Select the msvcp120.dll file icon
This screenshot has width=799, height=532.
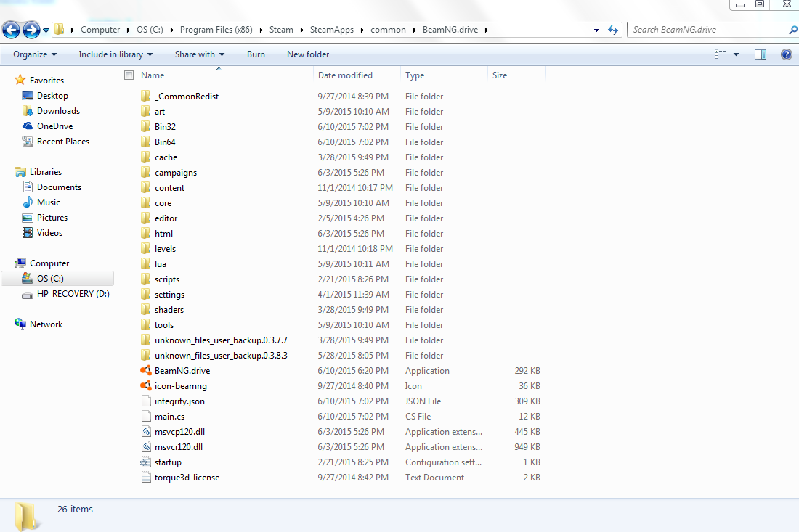coord(146,432)
